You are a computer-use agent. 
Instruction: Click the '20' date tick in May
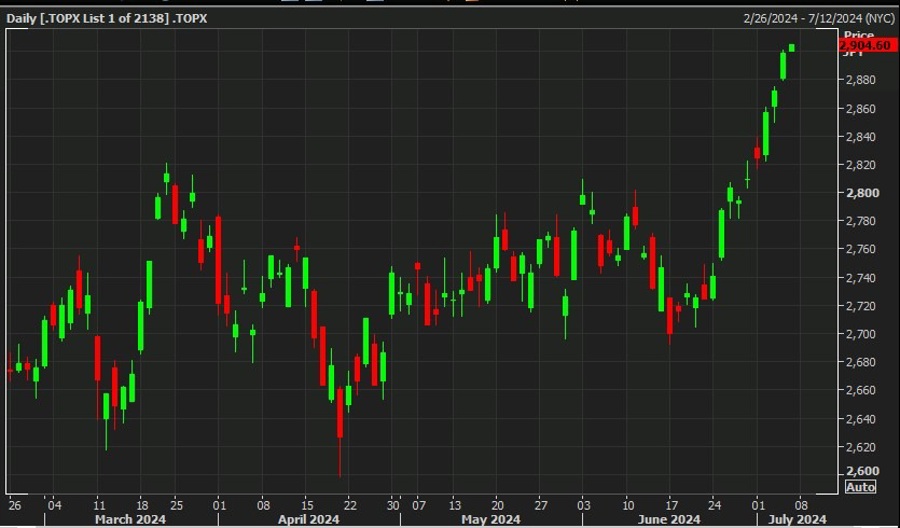497,506
